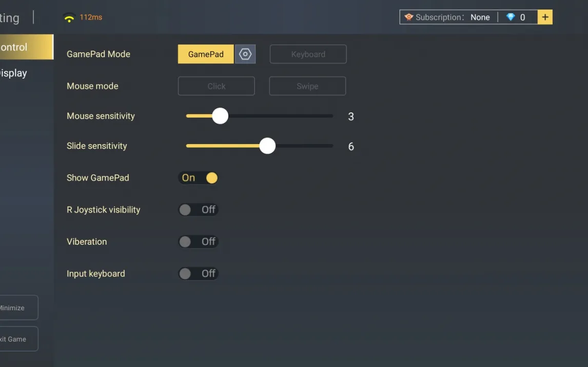Turn on Viberation toggle
This screenshot has width=588, height=367.
click(199, 241)
